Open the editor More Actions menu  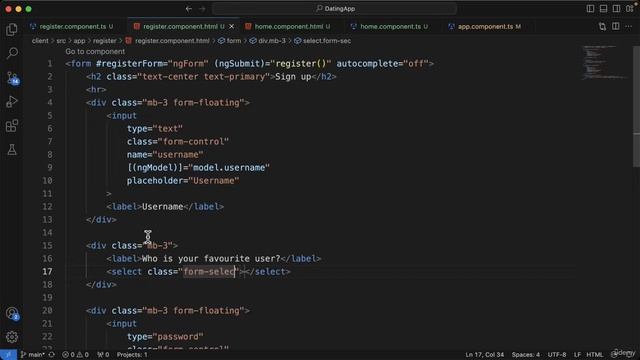pos(629,27)
